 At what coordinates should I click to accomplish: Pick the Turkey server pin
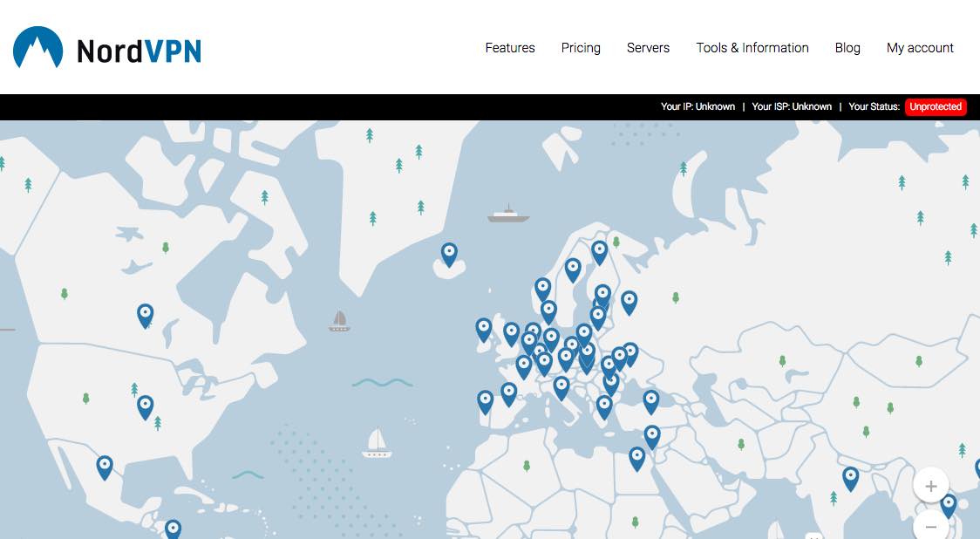[650, 401]
